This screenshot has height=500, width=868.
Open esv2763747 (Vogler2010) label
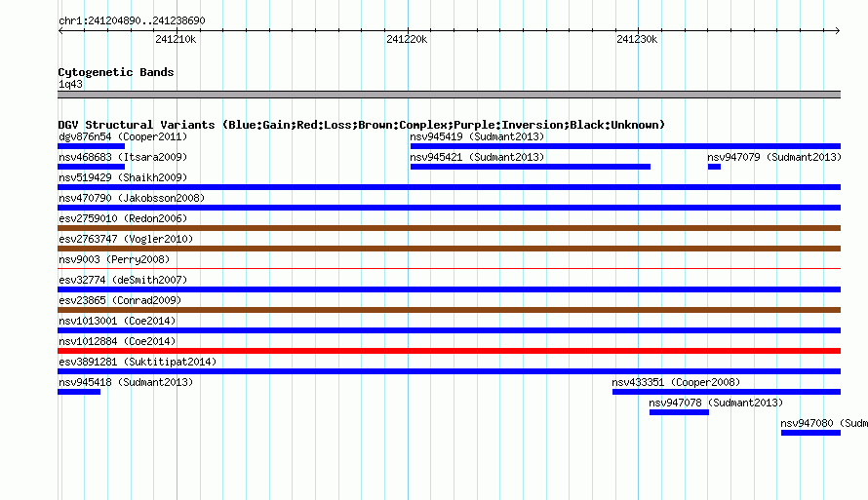(126, 239)
